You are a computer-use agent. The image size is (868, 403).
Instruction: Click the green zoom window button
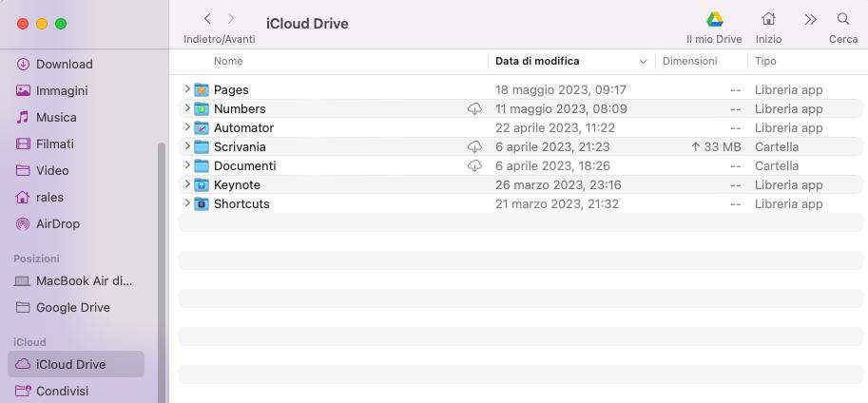(x=61, y=24)
